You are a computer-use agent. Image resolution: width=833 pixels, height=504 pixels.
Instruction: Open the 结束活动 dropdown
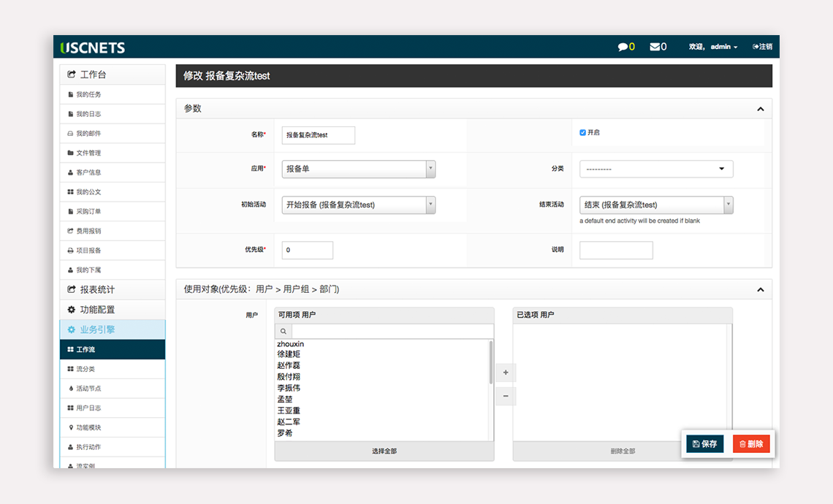655,205
